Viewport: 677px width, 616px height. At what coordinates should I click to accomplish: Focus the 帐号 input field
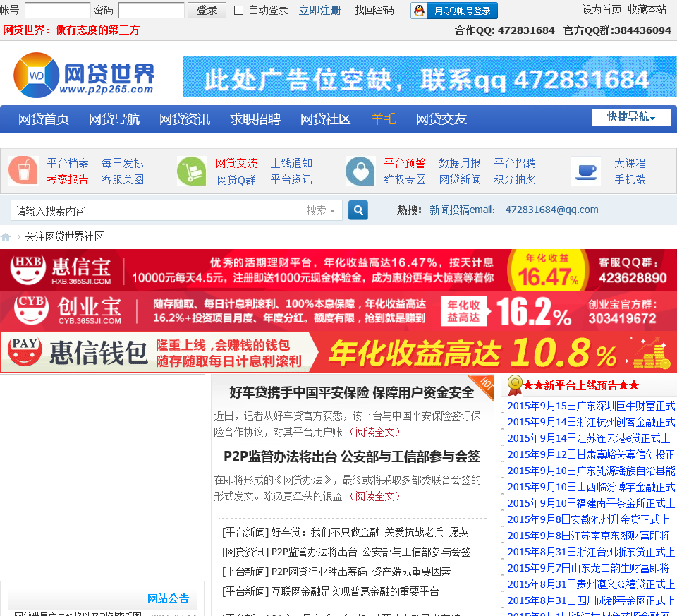(57, 11)
